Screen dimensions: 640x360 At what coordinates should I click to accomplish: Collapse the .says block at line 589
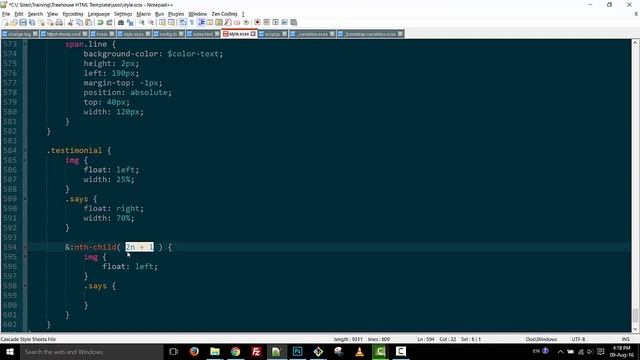click(x=25, y=199)
